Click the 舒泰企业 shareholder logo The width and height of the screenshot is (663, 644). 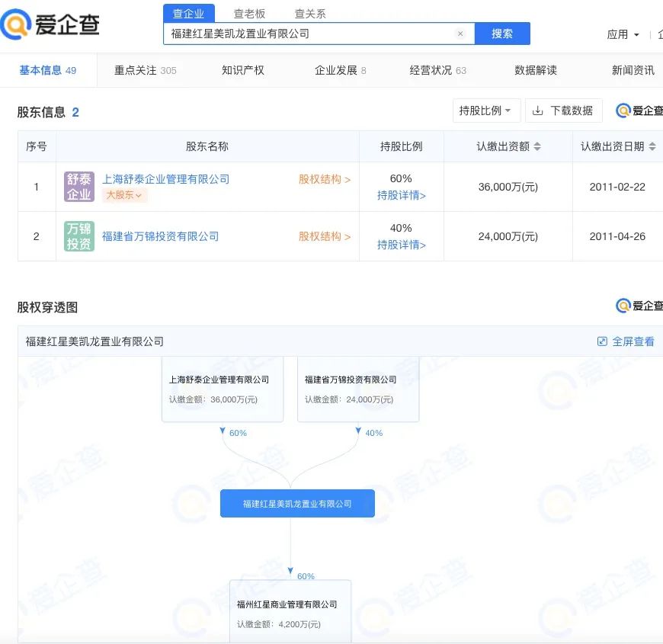pyautogui.click(x=79, y=187)
